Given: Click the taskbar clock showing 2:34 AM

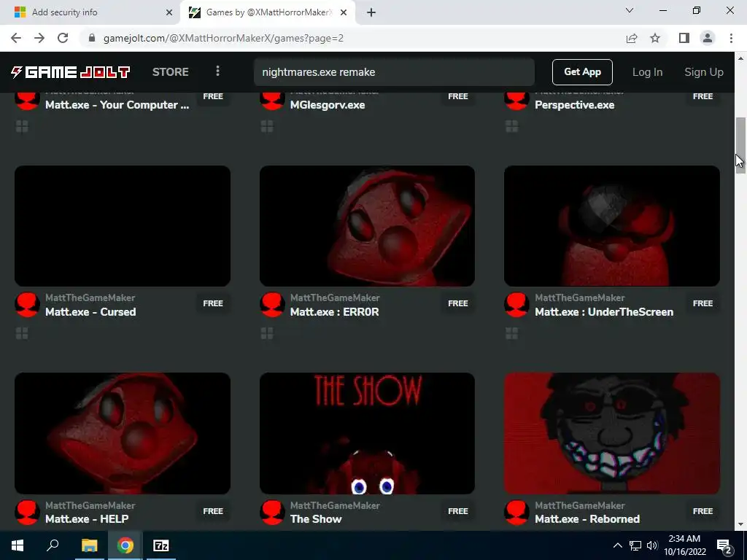Looking at the screenshot, I should coord(684,545).
